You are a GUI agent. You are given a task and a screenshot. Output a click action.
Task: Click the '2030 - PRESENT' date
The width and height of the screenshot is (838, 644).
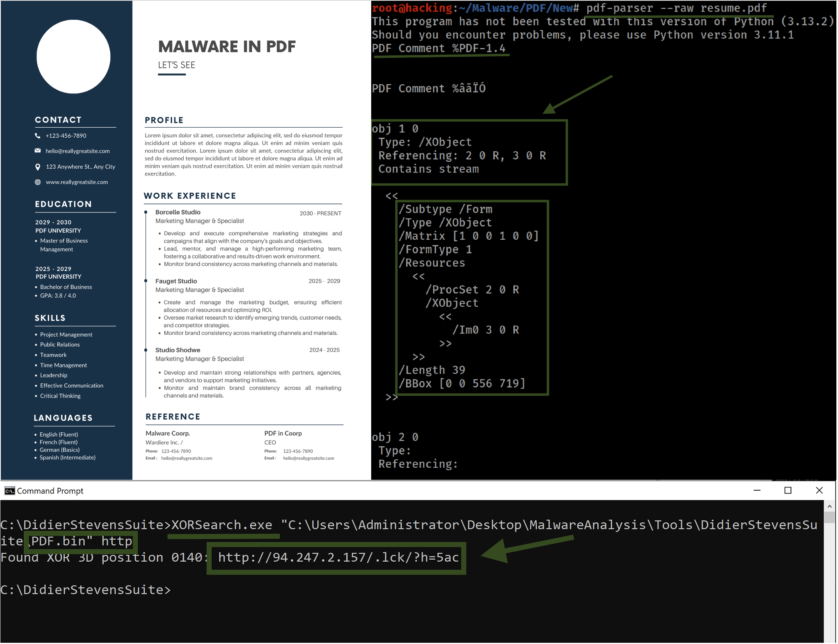(321, 214)
